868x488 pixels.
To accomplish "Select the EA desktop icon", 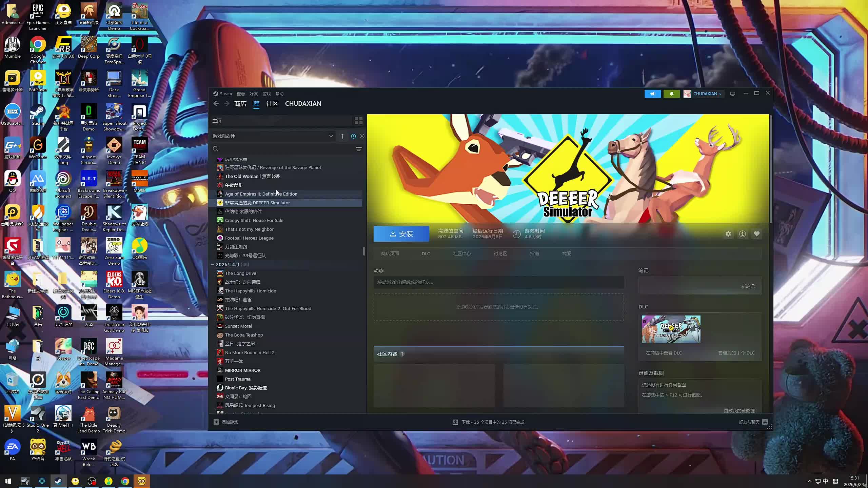I will [x=13, y=450].
